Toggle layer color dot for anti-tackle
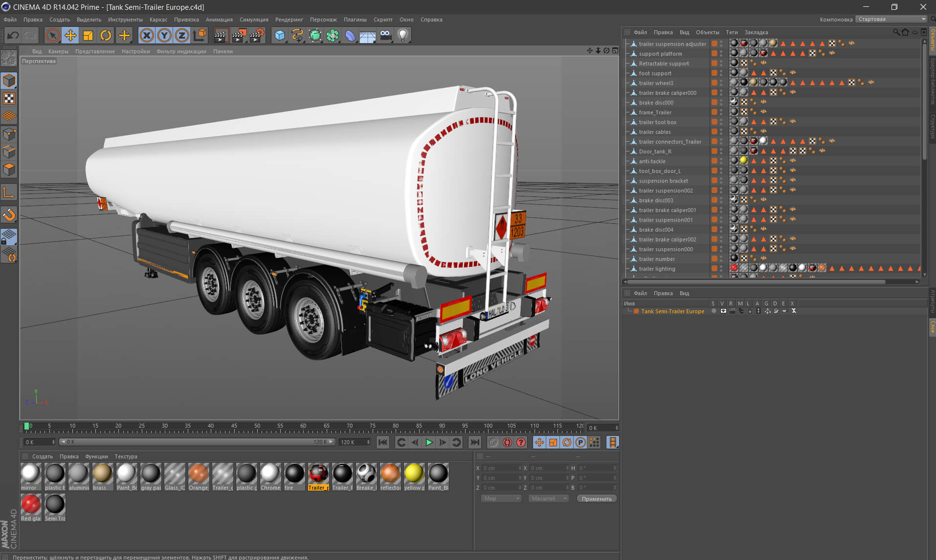 coord(714,161)
